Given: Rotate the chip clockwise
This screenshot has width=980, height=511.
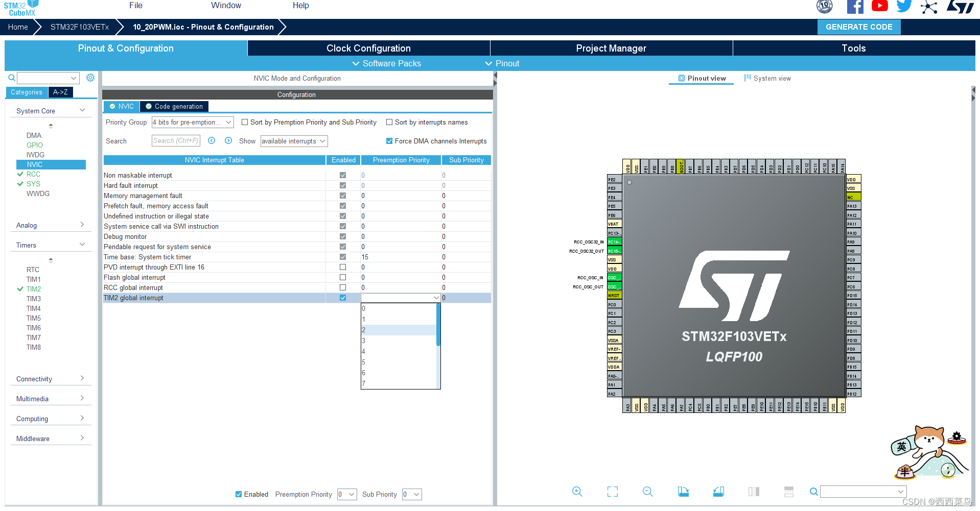Looking at the screenshot, I should (x=683, y=492).
